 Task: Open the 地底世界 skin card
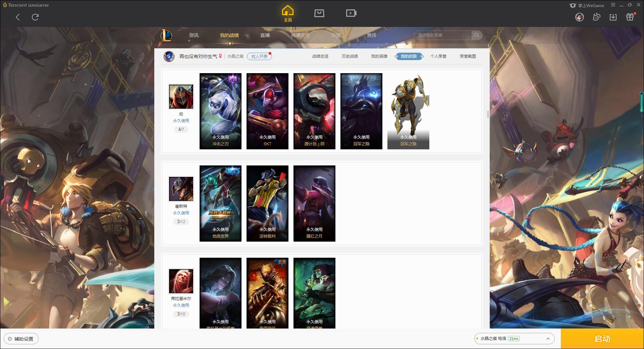[x=220, y=203]
